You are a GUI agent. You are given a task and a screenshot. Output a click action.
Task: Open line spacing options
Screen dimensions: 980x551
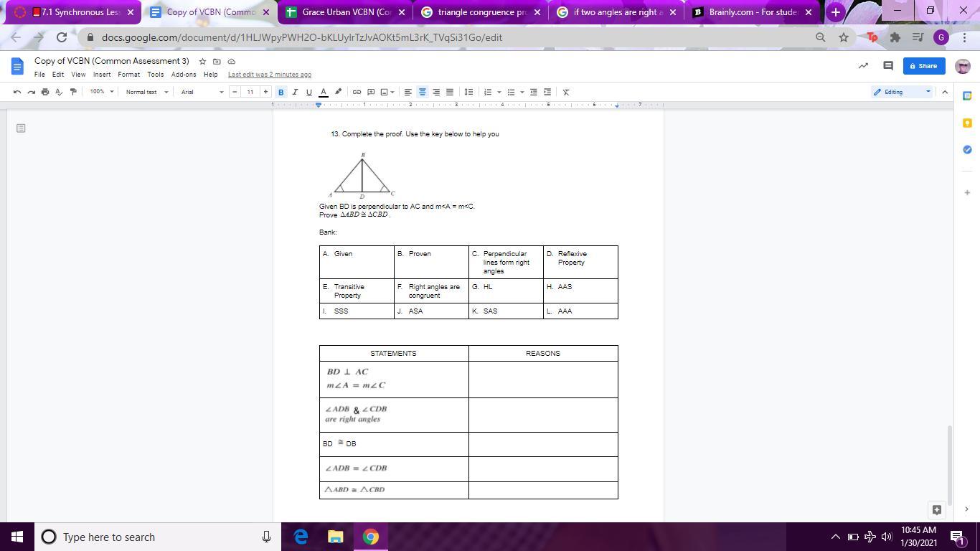(x=468, y=92)
